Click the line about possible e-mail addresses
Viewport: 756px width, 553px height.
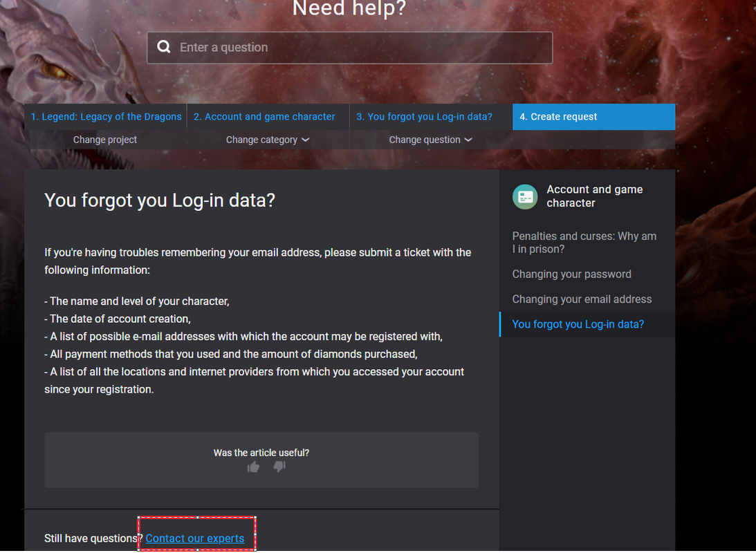243,336
